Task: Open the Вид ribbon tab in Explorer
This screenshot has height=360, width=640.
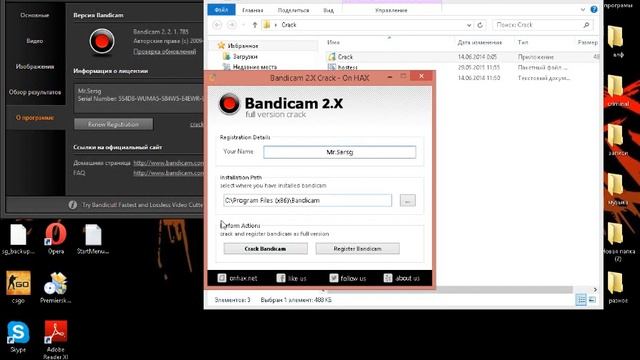Action: click(328, 10)
